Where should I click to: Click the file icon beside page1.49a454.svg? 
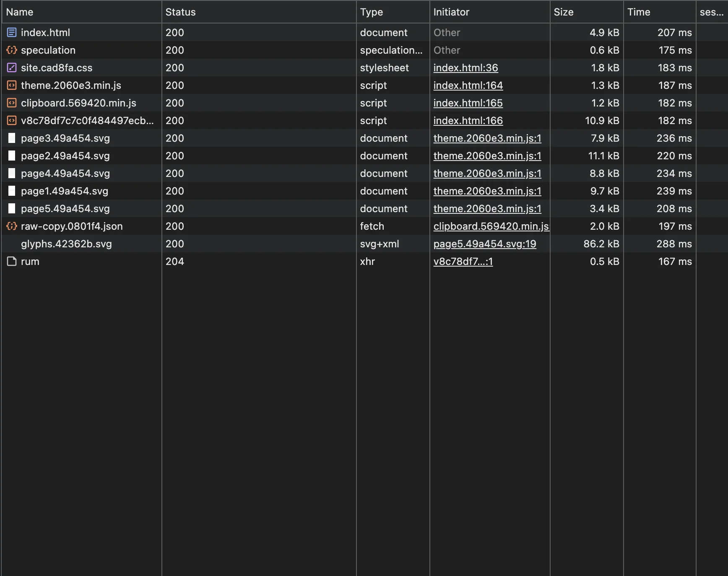(12, 191)
